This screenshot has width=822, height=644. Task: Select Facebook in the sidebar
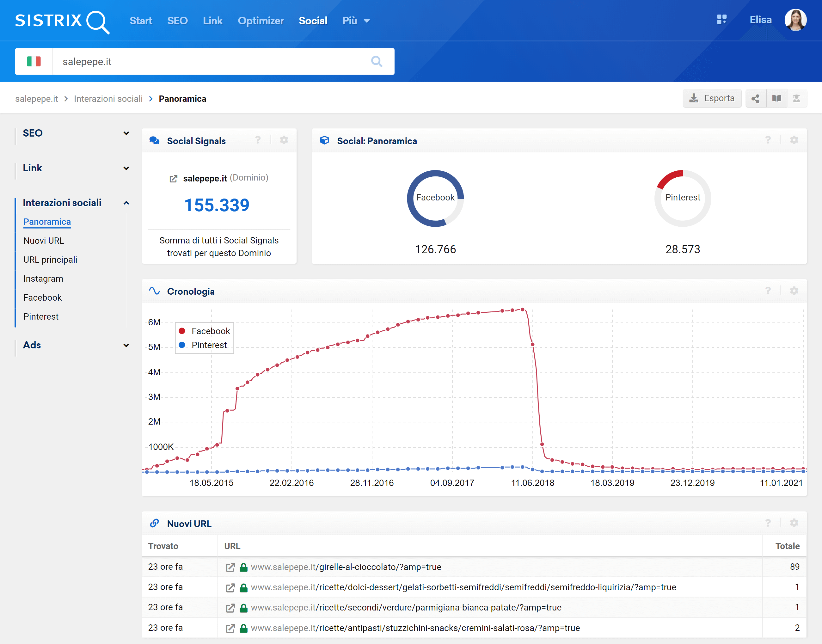43,297
